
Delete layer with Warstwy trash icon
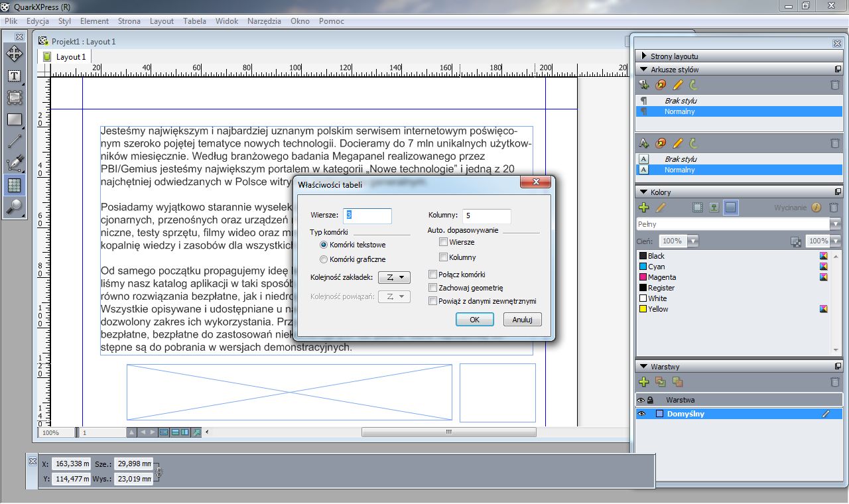click(x=834, y=382)
